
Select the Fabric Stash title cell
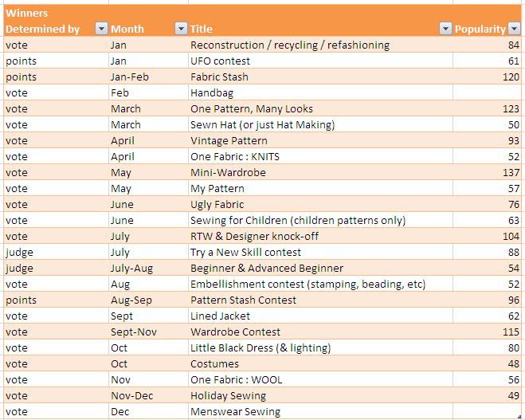click(x=320, y=77)
